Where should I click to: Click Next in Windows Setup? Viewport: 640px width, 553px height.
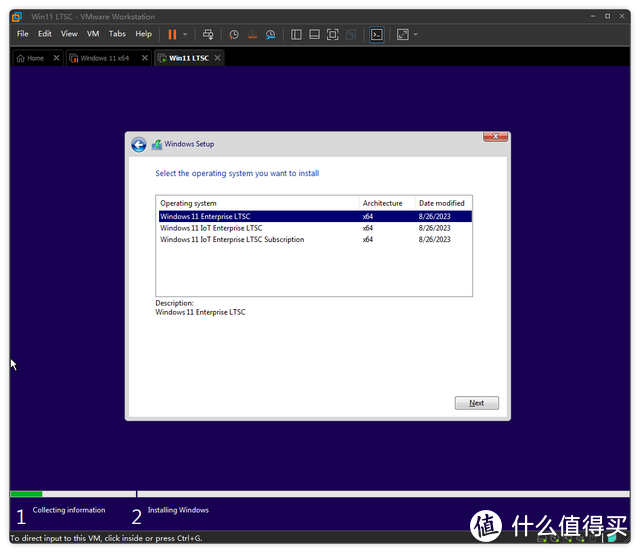click(476, 403)
